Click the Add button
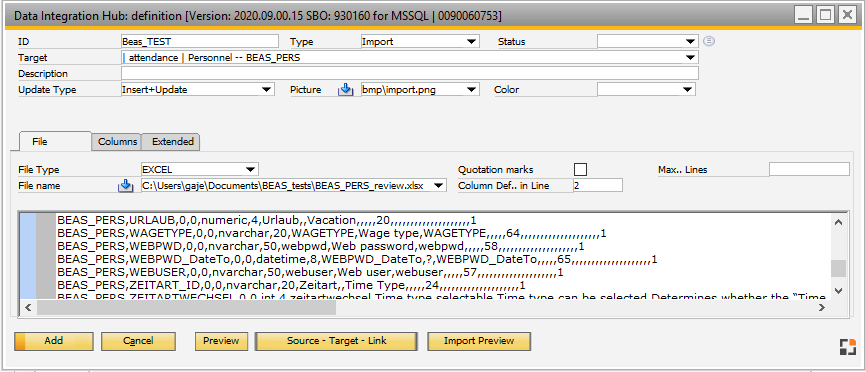 [x=54, y=341]
